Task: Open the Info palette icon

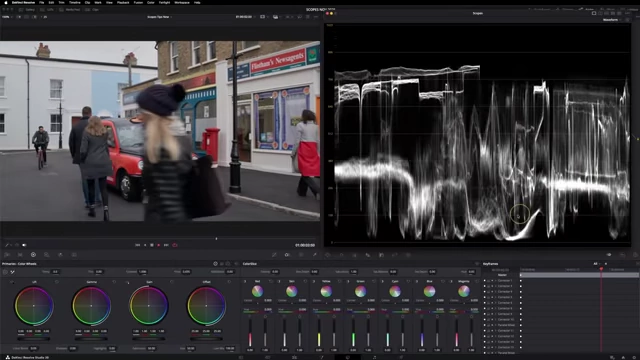Action: (636, 255)
